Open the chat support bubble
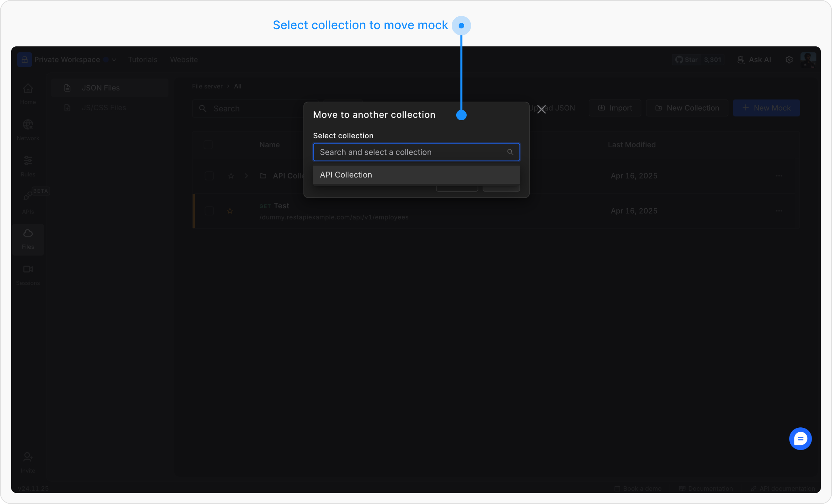The image size is (832, 504). point(800,438)
